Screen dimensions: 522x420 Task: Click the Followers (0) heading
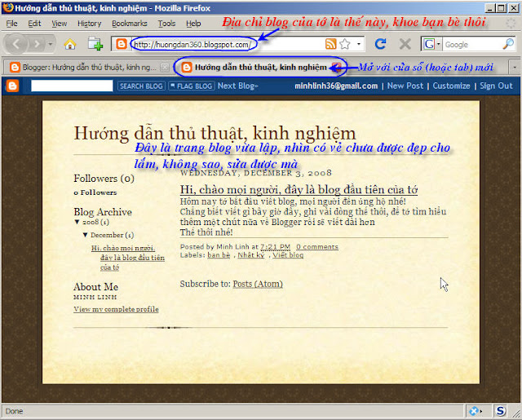tap(104, 179)
